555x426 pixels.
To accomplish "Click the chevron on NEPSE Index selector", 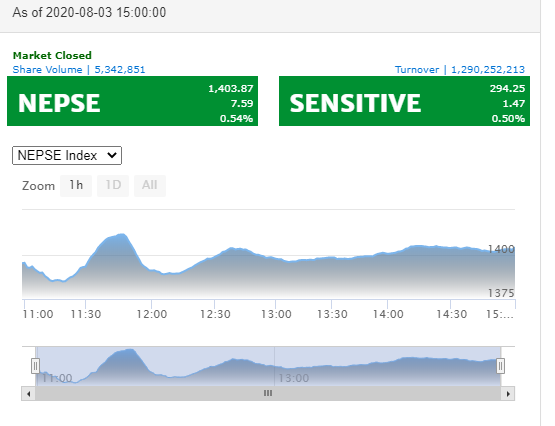I will point(112,155).
